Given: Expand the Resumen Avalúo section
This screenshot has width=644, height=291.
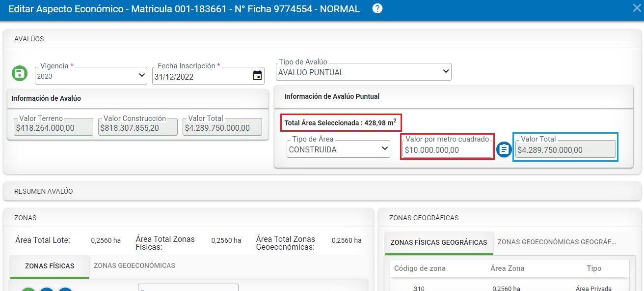Looking at the screenshot, I should [43, 191].
